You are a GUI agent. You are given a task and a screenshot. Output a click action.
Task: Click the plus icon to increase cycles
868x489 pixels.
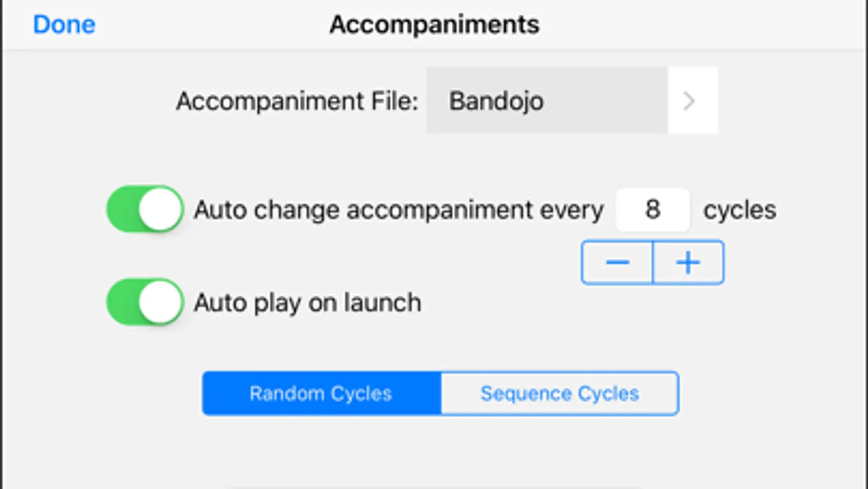[x=688, y=263]
